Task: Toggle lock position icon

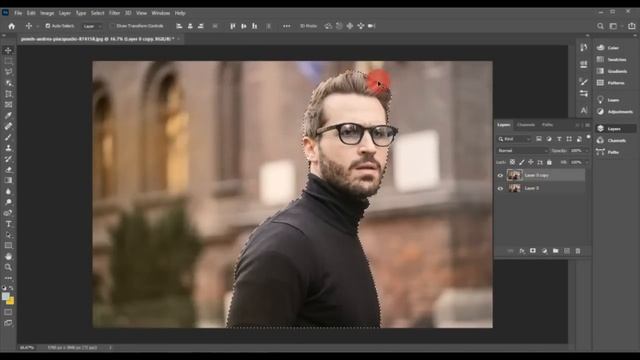Action: [x=531, y=162]
